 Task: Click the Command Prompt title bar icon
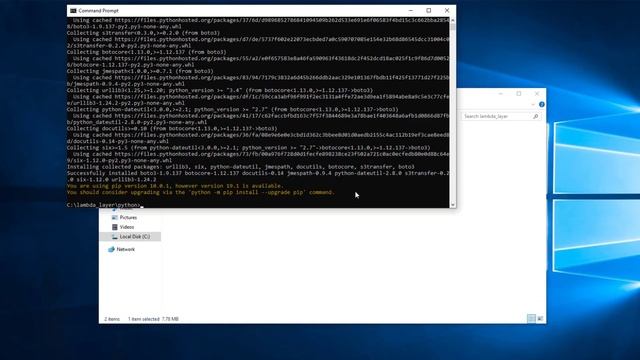click(x=73, y=11)
